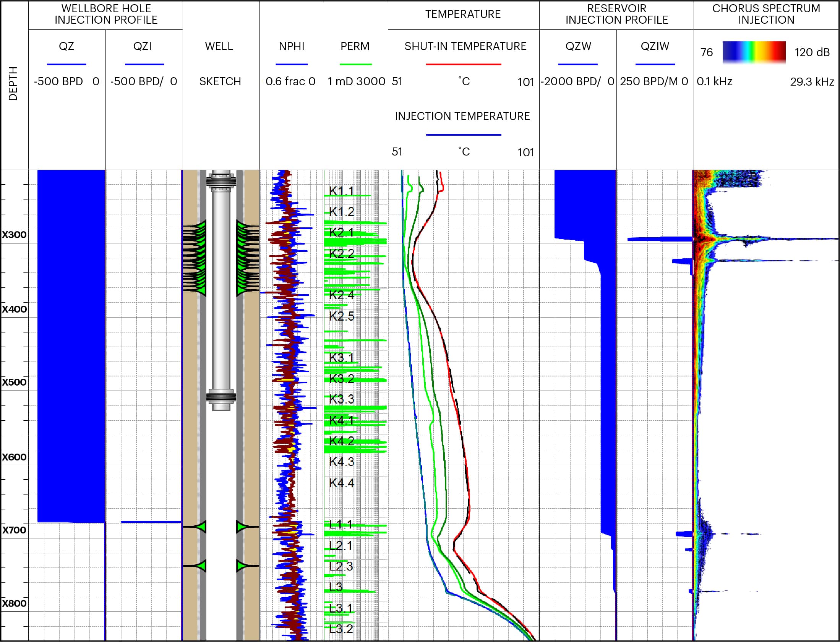840x642 pixels.
Task: Click the QZW header label
Action: click(578, 46)
